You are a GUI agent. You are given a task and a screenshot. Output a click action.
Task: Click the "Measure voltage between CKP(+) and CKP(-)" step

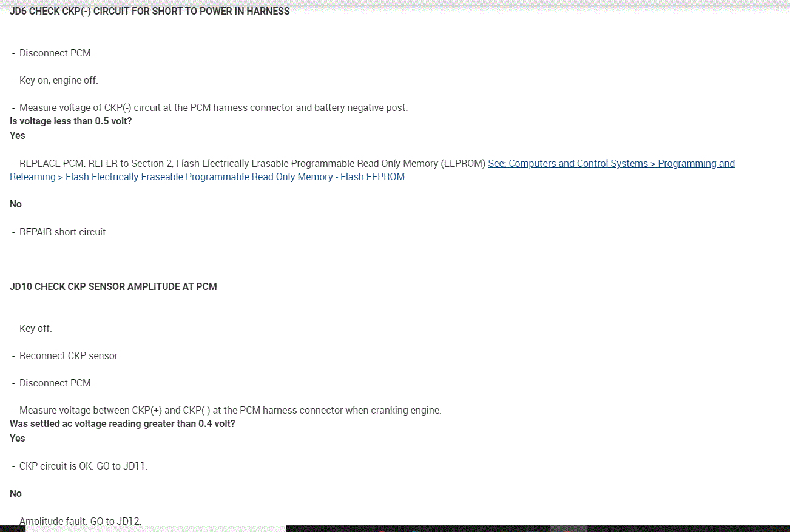(230, 410)
